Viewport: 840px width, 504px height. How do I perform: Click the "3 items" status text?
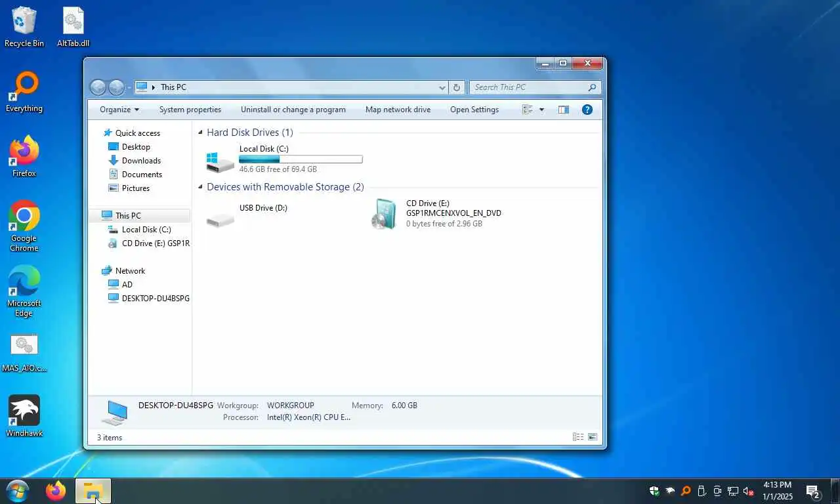click(x=110, y=438)
